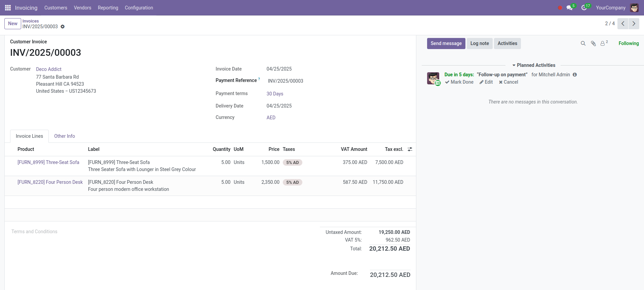
Task: Open the Deco Addict customer link
Action: pos(49,69)
